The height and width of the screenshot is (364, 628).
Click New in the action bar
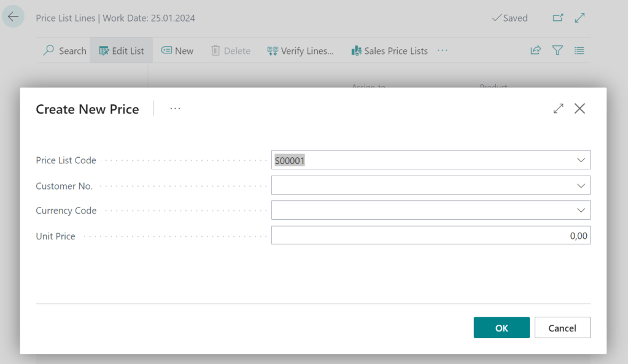pos(177,51)
